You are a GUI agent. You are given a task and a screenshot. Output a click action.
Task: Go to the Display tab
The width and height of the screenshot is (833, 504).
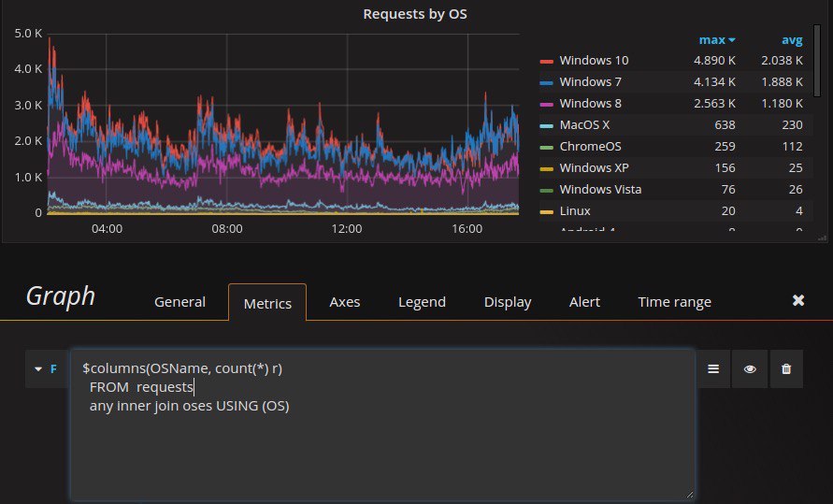[508, 302]
